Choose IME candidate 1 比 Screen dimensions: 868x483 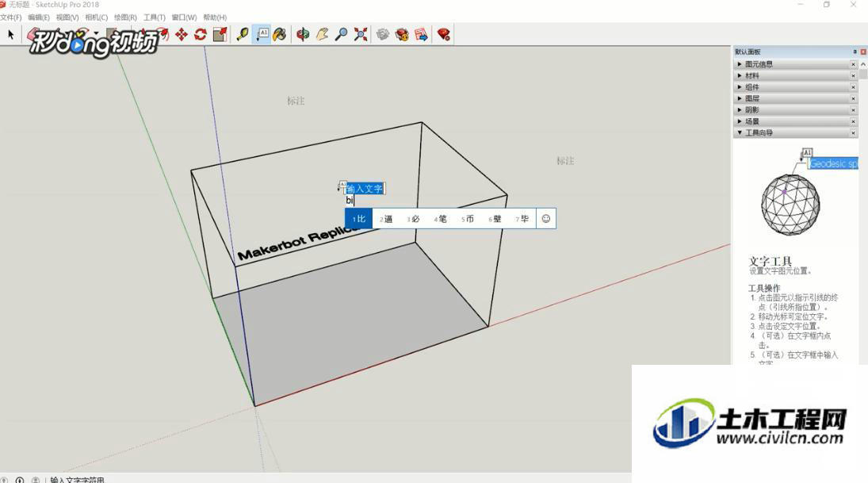click(x=359, y=219)
